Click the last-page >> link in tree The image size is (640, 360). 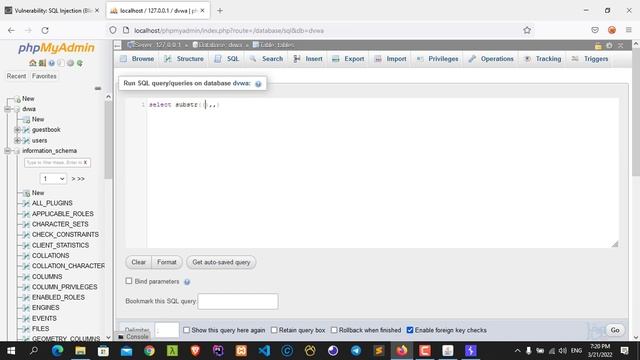point(81,179)
